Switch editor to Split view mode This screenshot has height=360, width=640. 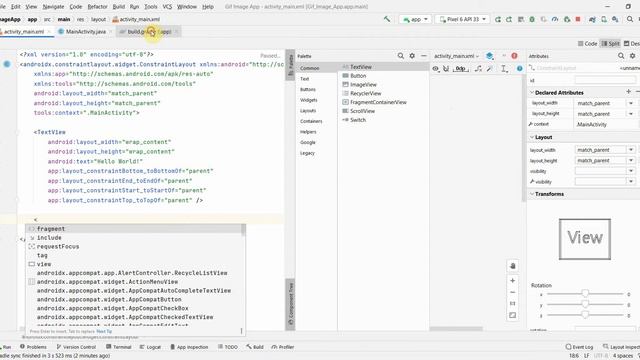pyautogui.click(x=611, y=43)
